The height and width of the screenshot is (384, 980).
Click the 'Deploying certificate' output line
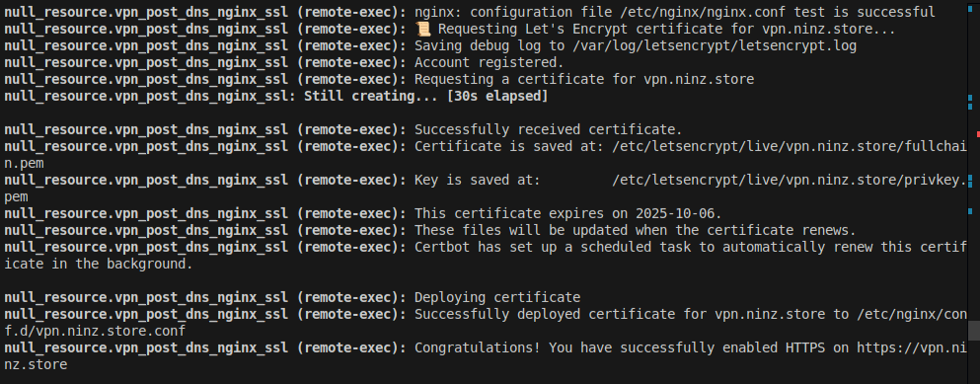pyautogui.click(x=497, y=297)
